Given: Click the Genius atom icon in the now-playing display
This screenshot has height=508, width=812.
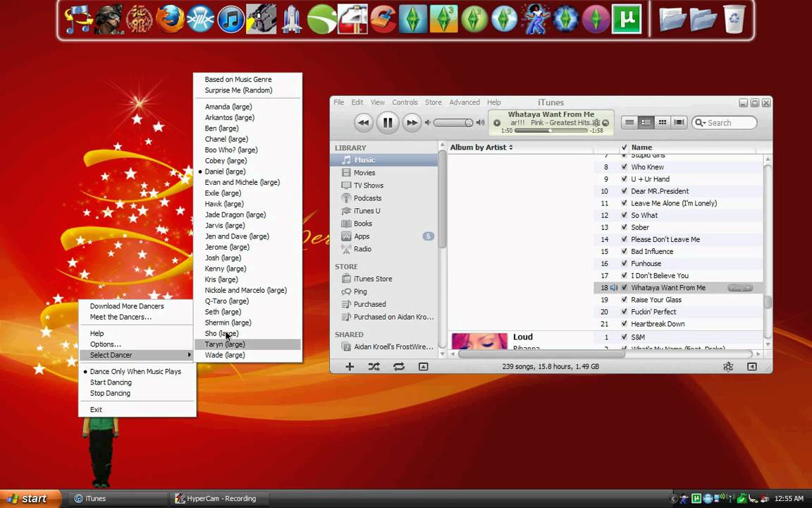Looking at the screenshot, I should [x=596, y=123].
